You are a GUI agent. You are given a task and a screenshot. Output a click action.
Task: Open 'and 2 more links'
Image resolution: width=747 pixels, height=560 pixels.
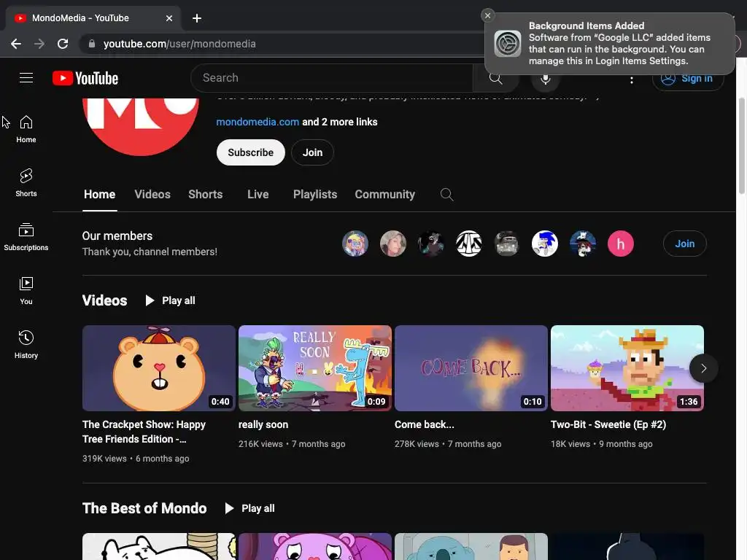point(340,122)
